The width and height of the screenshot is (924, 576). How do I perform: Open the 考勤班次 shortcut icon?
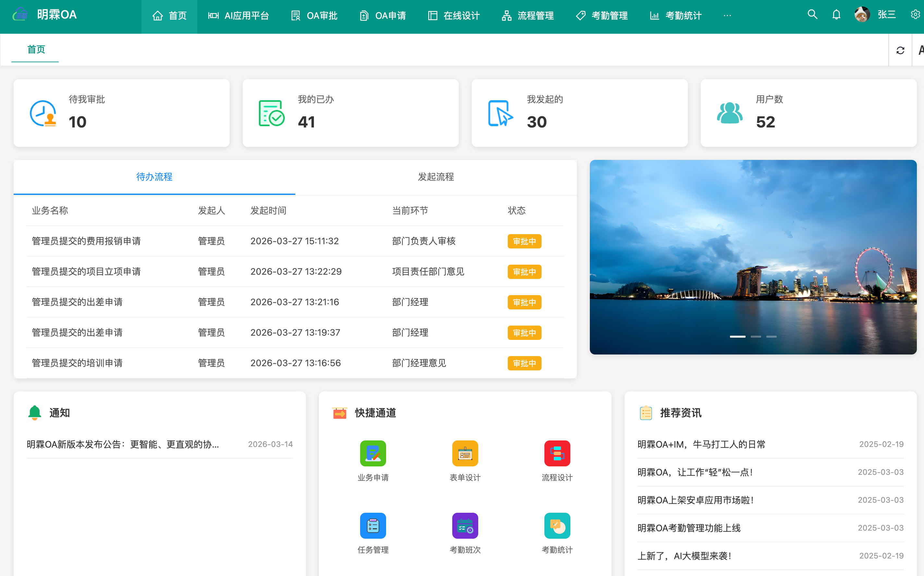465,525
